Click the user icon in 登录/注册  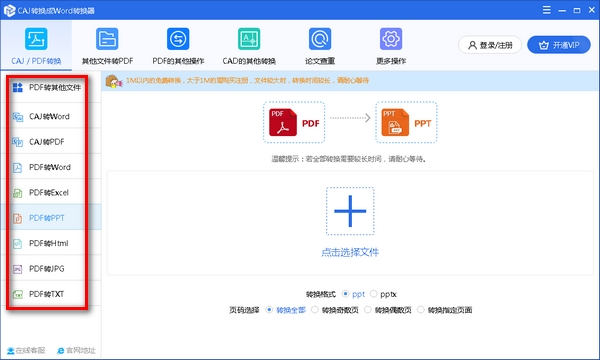click(x=473, y=45)
